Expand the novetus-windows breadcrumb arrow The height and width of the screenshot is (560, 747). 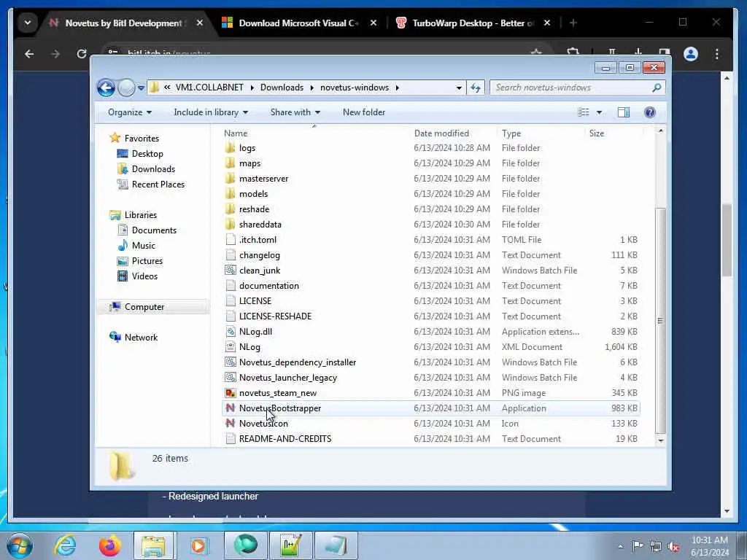coord(397,87)
